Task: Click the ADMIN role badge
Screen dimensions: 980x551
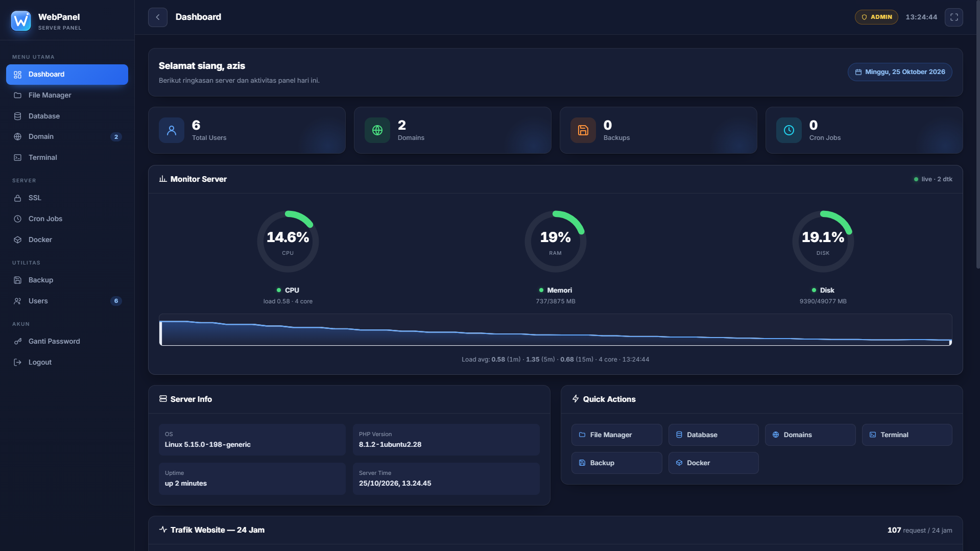Action: [x=876, y=17]
